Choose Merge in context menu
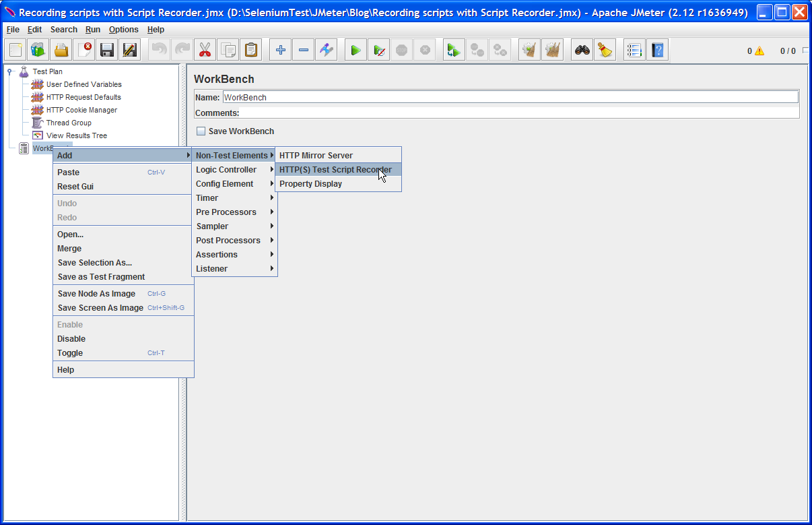Image resolution: width=812 pixels, height=525 pixels. (123, 248)
